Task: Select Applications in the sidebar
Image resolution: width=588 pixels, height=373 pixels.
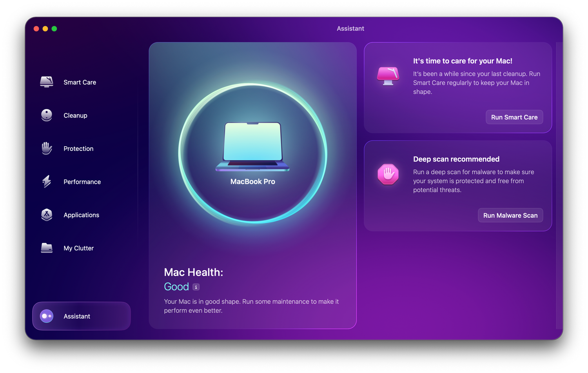Action: point(82,215)
